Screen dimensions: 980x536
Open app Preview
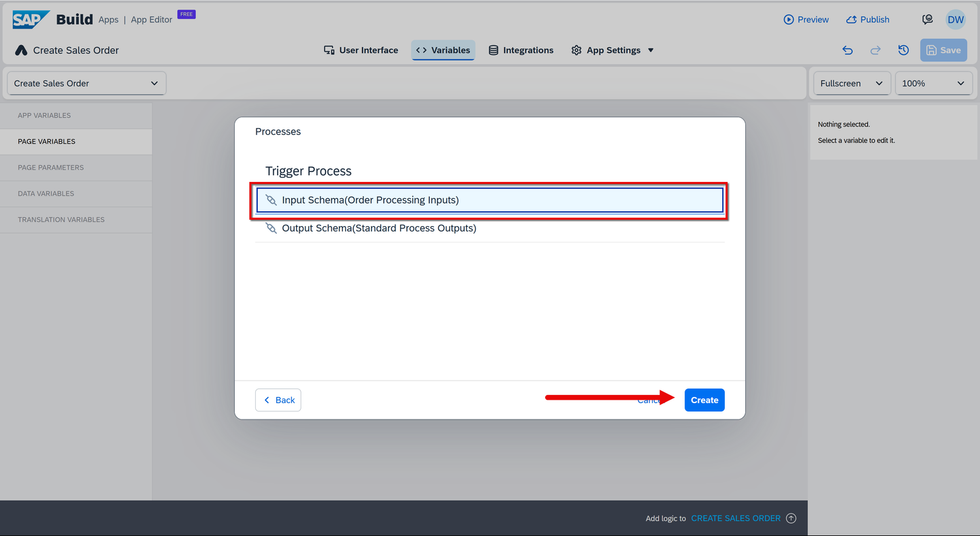[806, 20]
